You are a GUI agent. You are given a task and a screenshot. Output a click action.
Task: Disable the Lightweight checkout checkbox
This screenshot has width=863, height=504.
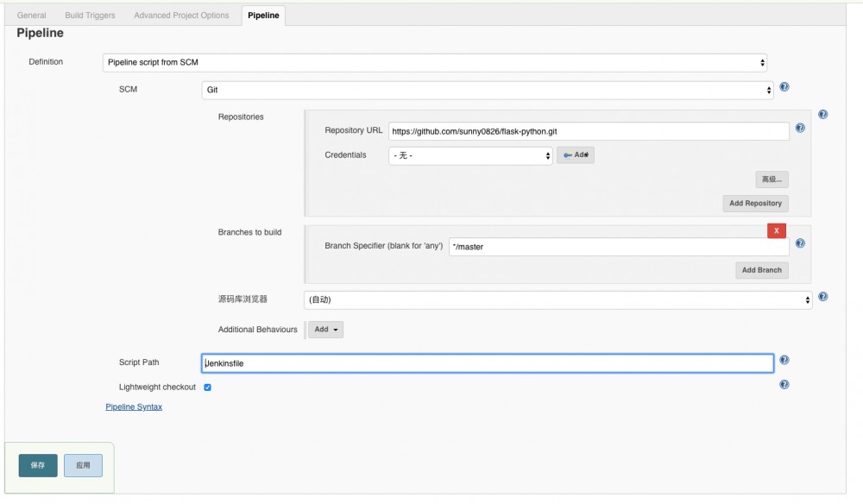(206, 387)
